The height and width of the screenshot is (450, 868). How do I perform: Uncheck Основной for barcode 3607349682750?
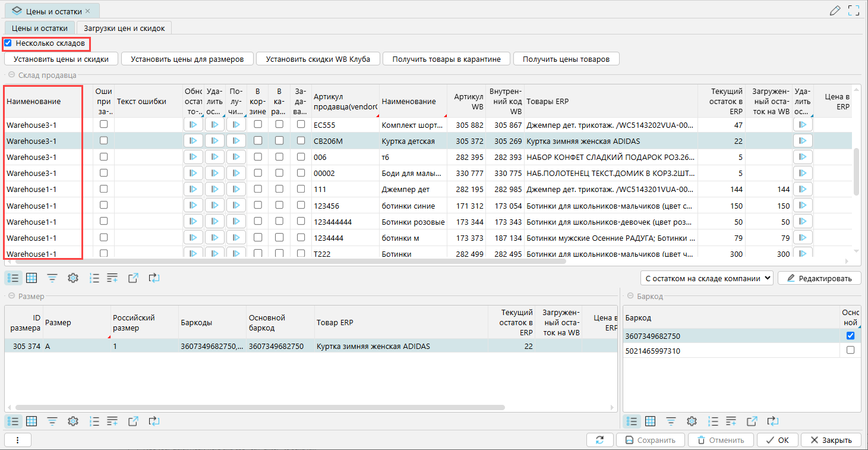(850, 336)
